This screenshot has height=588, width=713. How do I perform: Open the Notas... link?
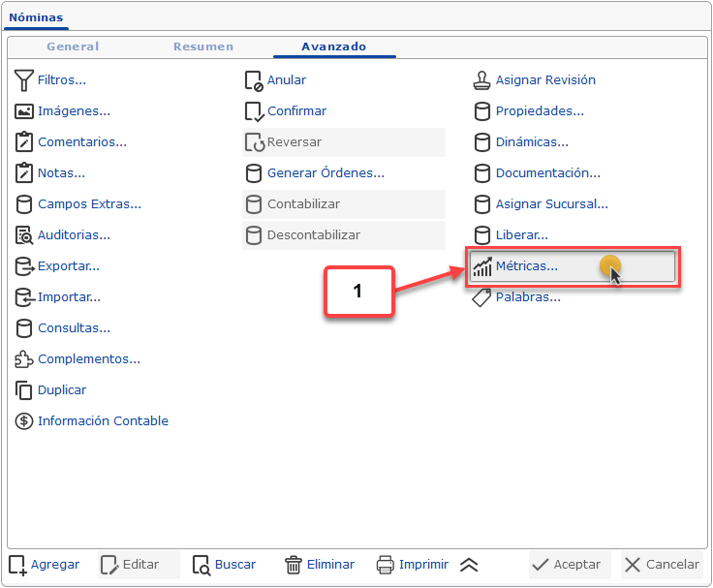[x=61, y=172]
